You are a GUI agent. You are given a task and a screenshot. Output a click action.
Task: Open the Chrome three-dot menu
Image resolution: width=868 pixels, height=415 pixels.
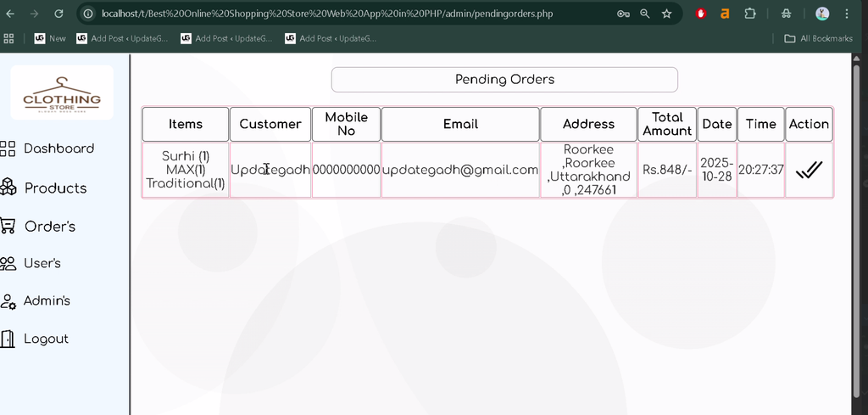point(847,14)
